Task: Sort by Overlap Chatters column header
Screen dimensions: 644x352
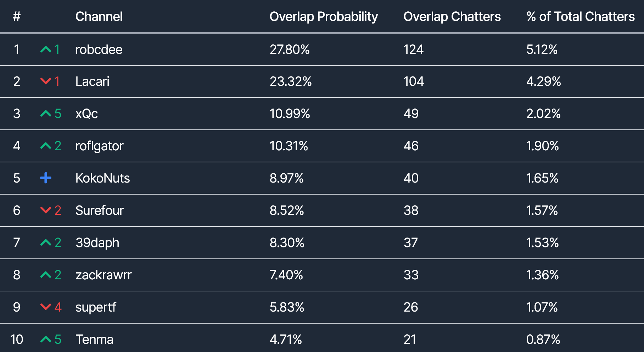Action: (x=452, y=17)
